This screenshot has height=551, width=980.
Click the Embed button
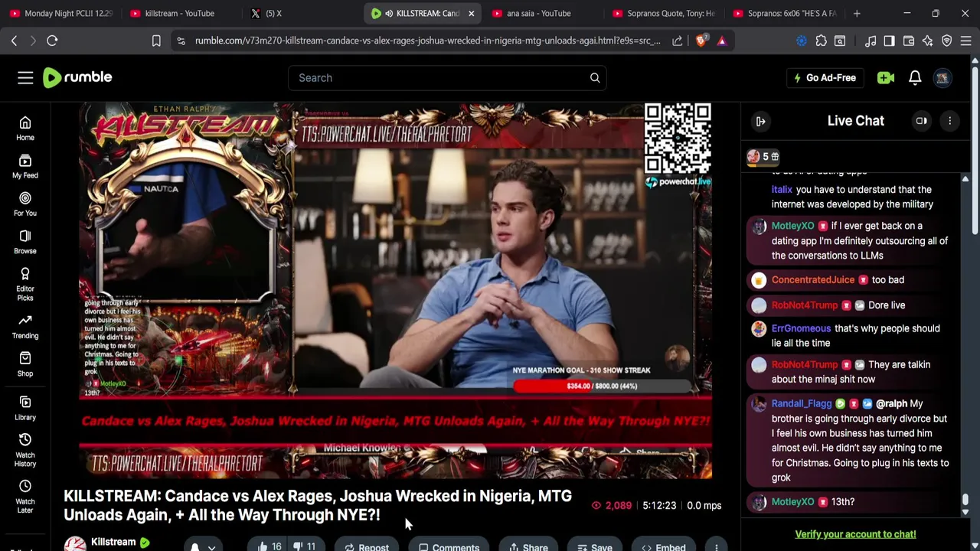[x=663, y=546]
